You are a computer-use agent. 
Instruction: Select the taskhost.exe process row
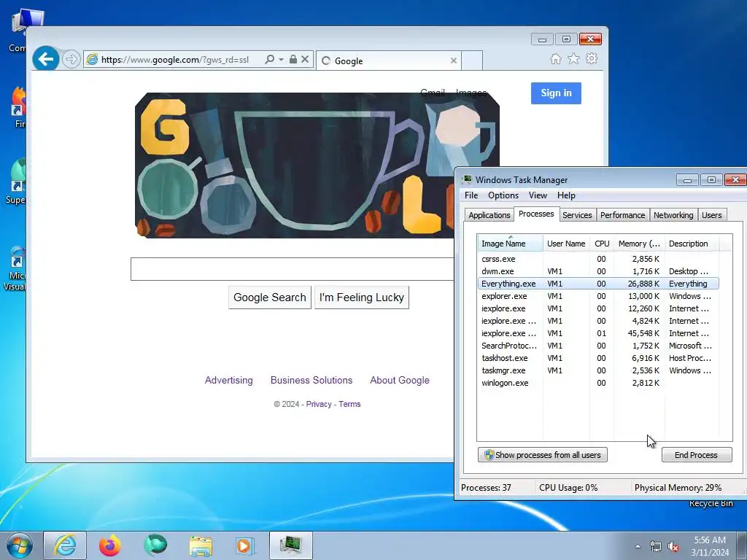click(598, 358)
